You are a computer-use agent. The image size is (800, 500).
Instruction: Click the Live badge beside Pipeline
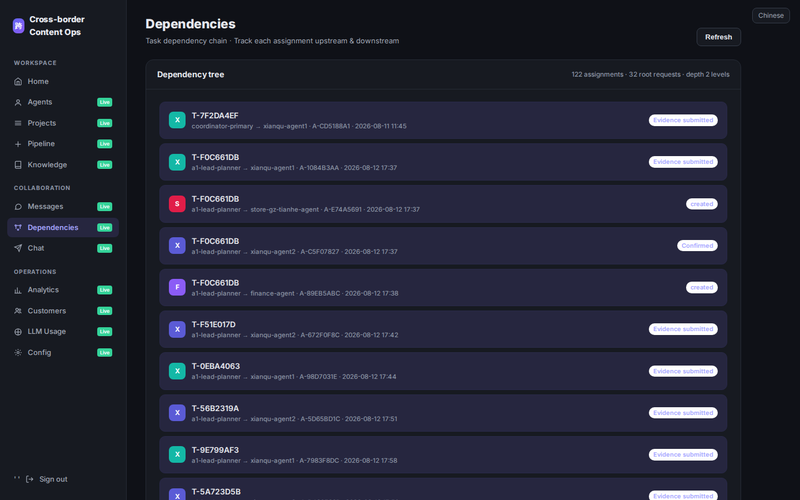[x=105, y=144]
